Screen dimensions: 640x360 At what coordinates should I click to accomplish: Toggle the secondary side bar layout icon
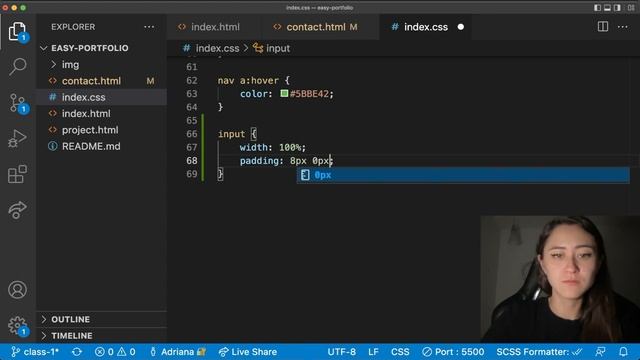[x=617, y=8]
